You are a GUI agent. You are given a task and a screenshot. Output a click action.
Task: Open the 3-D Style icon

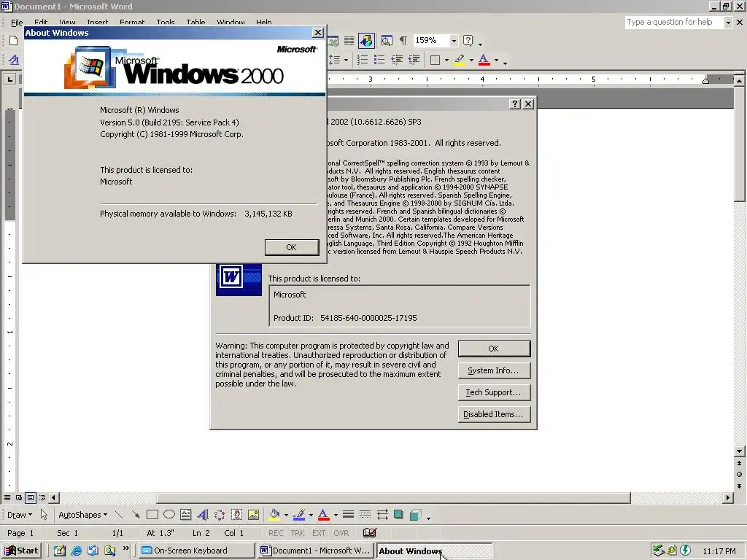coord(415,515)
